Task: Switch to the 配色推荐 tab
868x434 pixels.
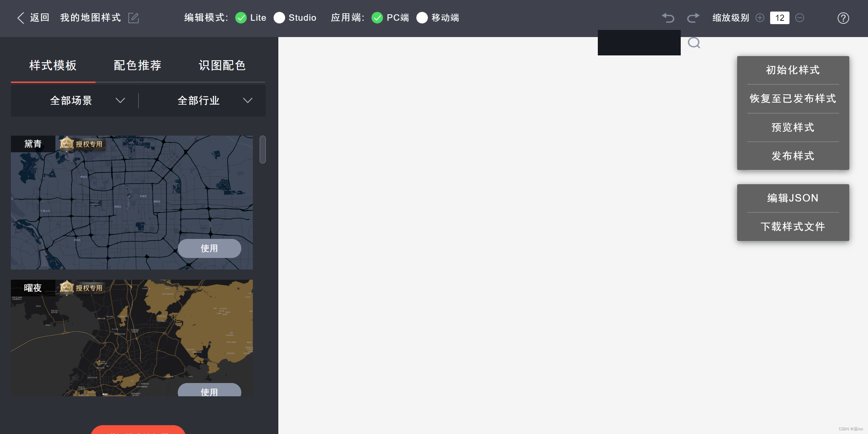Action: [x=137, y=65]
